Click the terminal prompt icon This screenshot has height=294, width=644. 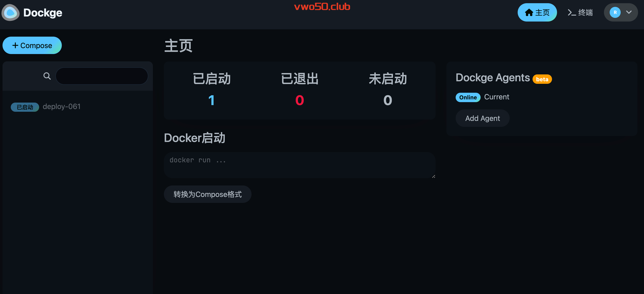(571, 13)
